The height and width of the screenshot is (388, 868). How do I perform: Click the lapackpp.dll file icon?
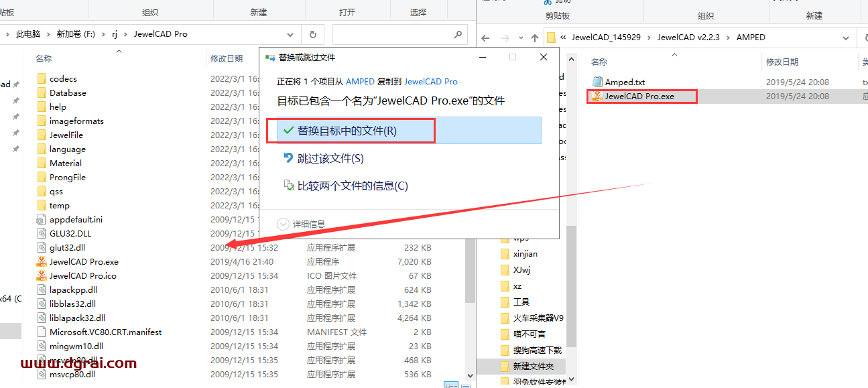(x=42, y=289)
